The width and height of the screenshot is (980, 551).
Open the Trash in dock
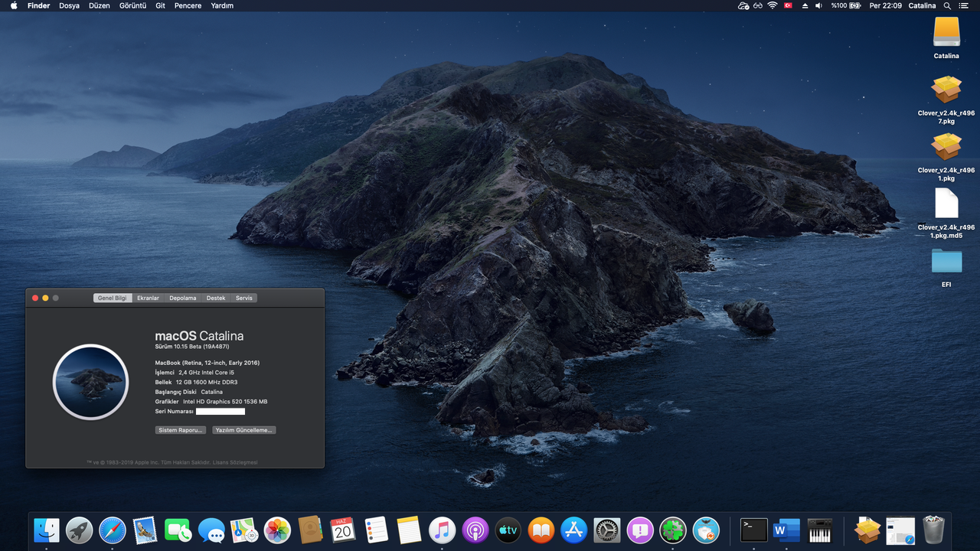933,530
